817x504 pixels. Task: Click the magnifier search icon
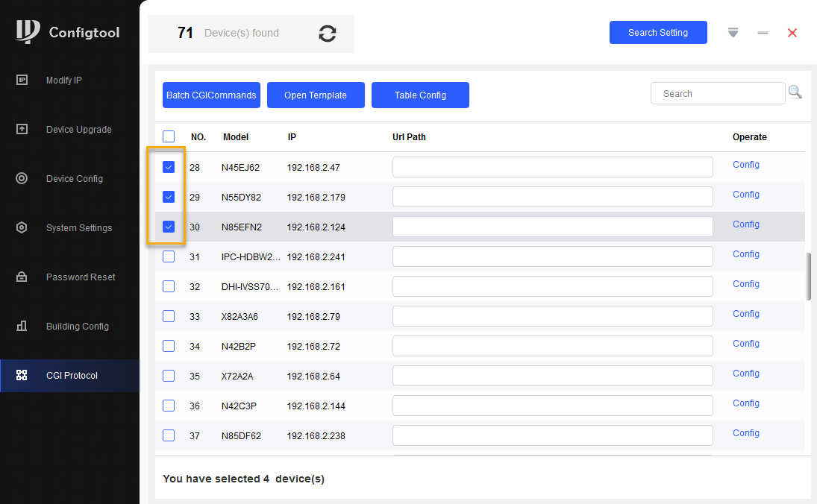click(x=795, y=92)
